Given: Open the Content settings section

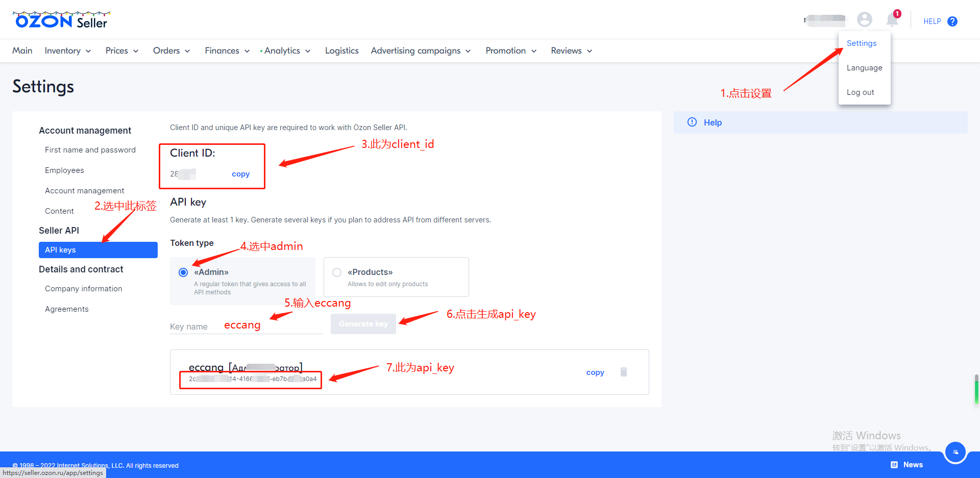Looking at the screenshot, I should [x=59, y=211].
